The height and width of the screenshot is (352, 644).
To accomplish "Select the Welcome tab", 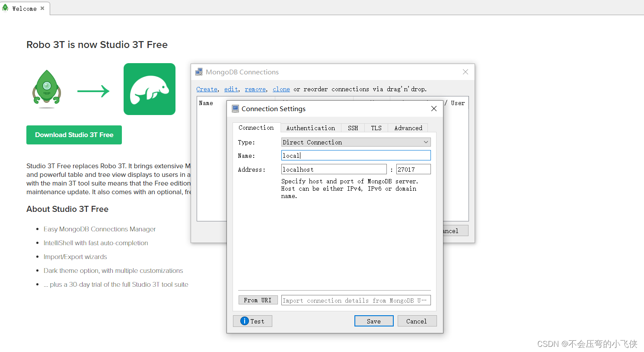I will 25,8.
